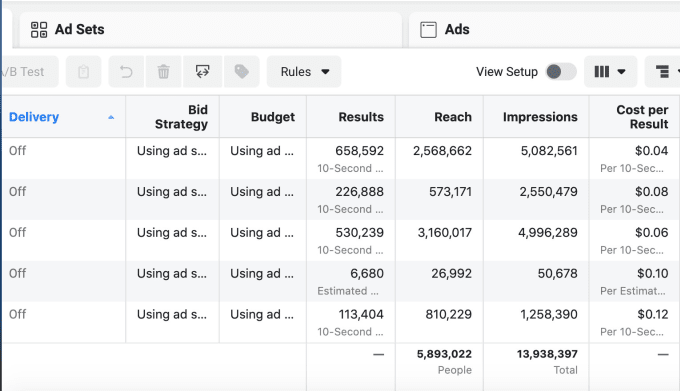The height and width of the screenshot is (391, 680).
Task: Select the Impressions value 5,082,561
Action: click(549, 151)
